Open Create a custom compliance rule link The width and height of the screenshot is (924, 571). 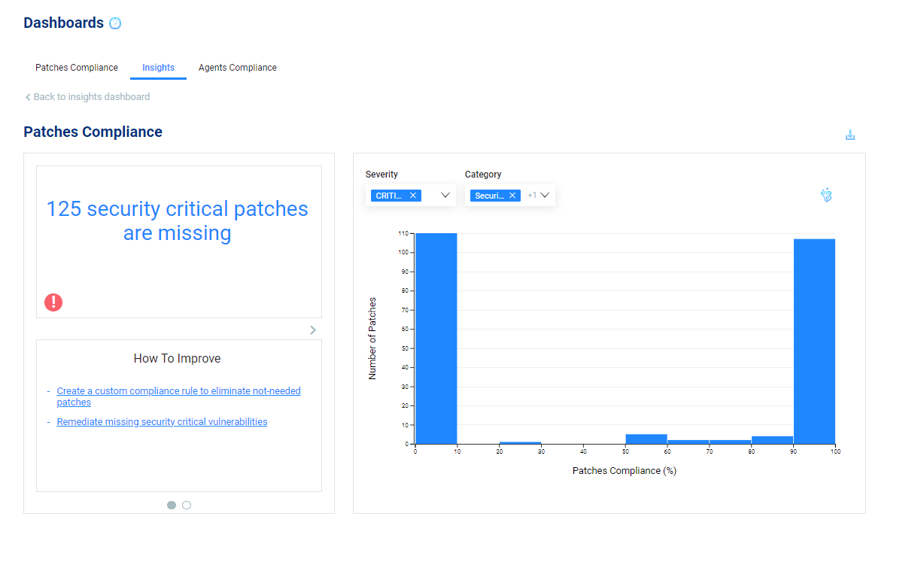point(178,391)
